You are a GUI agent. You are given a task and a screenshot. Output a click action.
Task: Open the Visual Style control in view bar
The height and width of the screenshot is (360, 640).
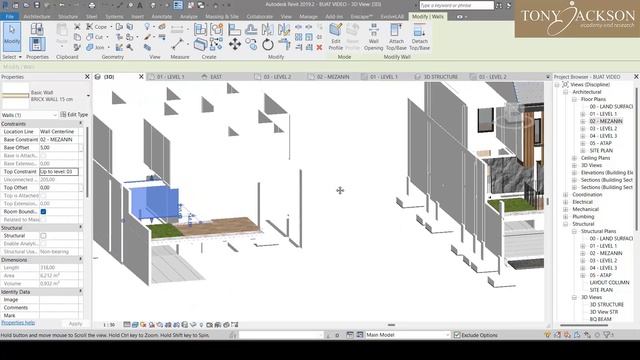tap(135, 325)
